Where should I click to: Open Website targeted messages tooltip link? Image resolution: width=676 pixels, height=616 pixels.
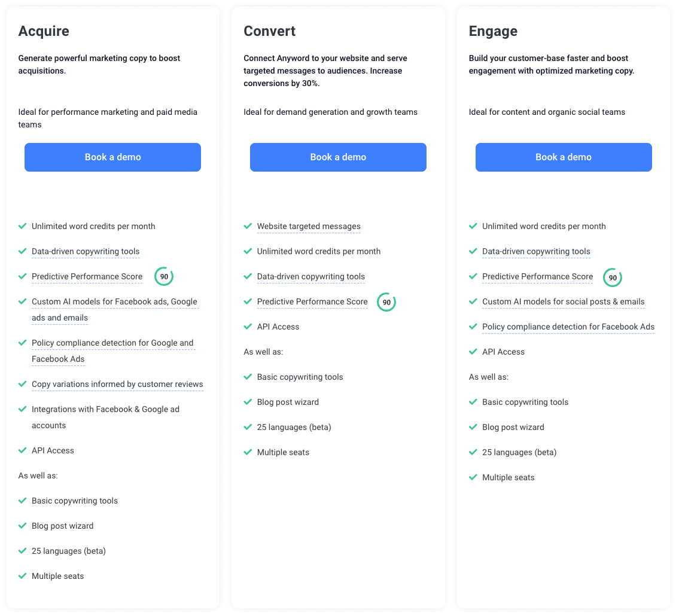pos(309,227)
